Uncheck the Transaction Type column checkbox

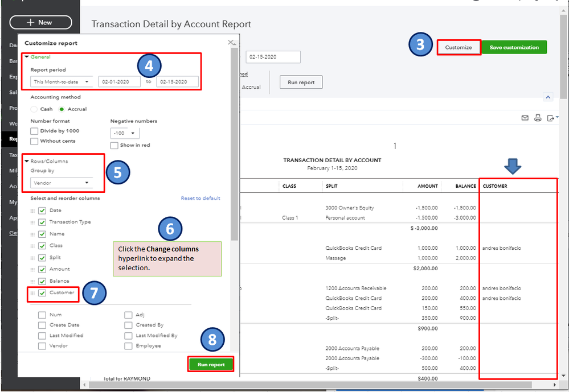tap(42, 222)
